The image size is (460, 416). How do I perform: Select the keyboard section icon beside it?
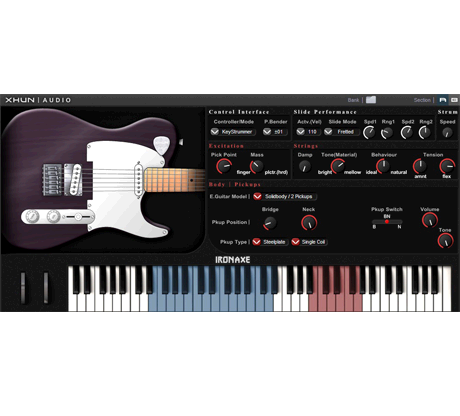point(454,100)
